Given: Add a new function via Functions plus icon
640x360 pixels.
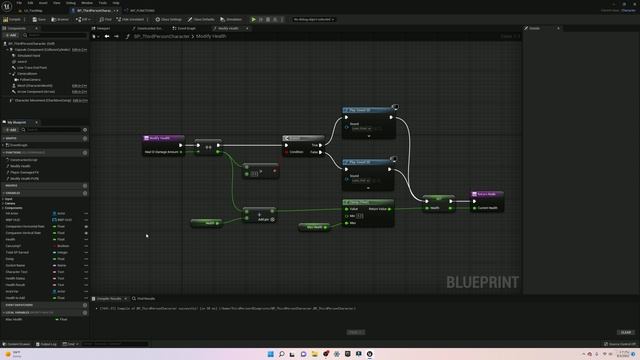Looking at the screenshot, I should pos(85,153).
